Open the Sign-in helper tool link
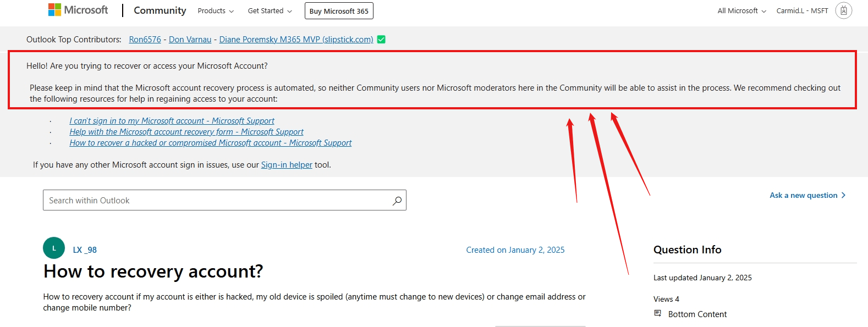Screen dimensions: 868x327 coord(287,165)
